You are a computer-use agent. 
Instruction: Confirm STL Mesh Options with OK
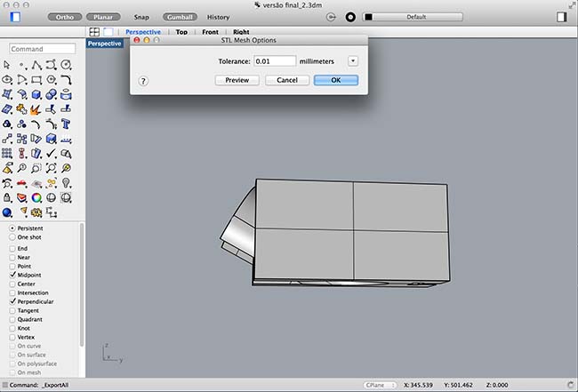336,80
